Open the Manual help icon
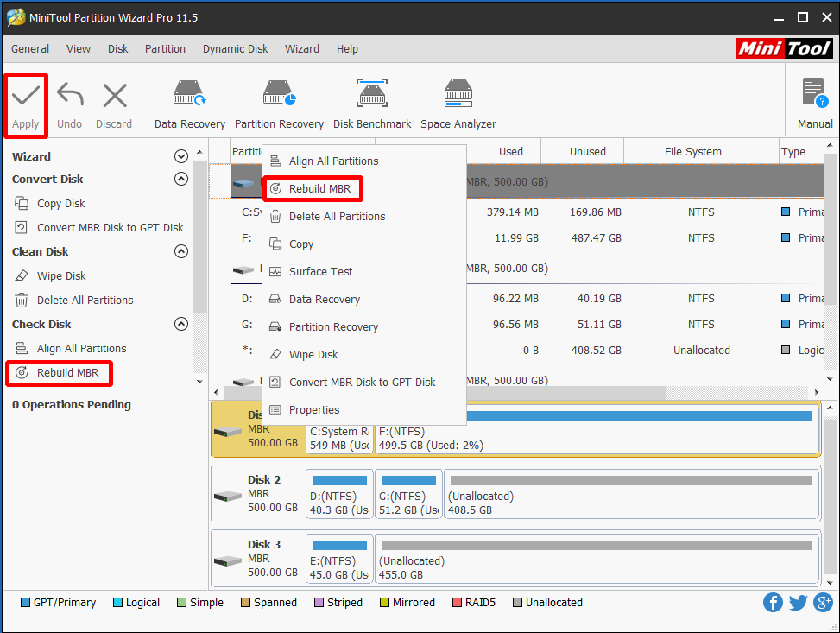840x633 pixels. (815, 104)
